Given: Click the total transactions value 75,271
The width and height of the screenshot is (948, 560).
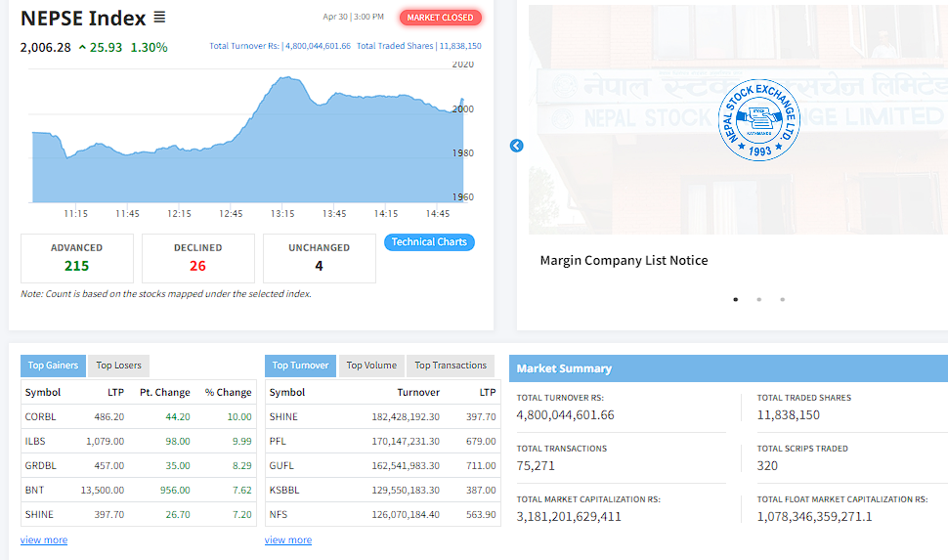Looking at the screenshot, I should (x=536, y=465).
